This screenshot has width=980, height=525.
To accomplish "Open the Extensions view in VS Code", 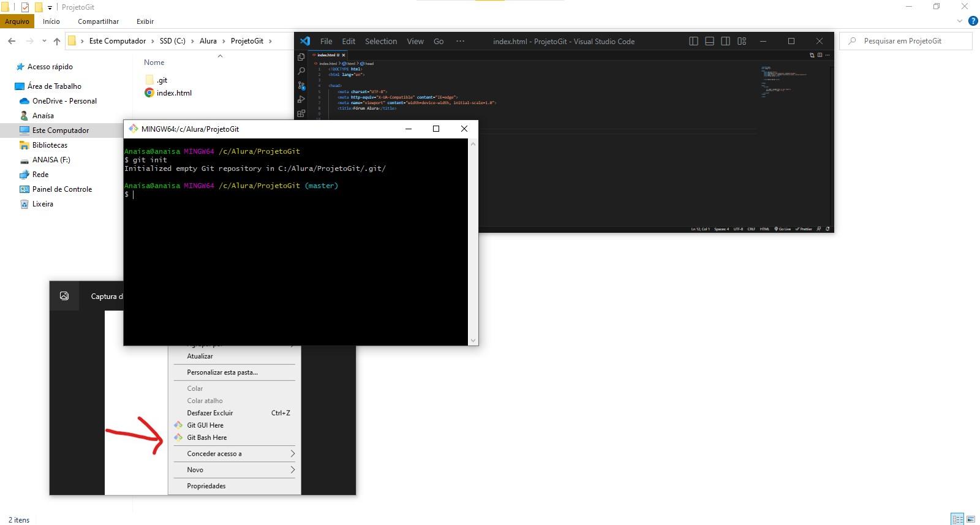I will coord(301,113).
